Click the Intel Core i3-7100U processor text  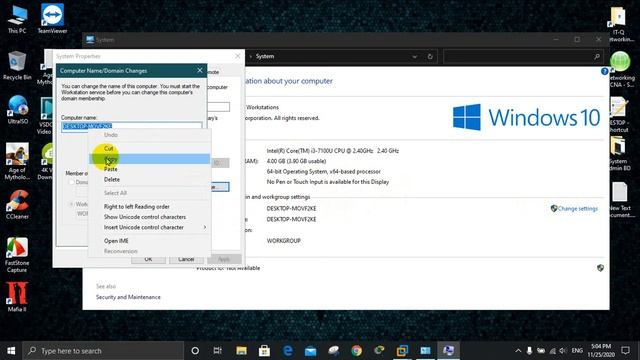click(333, 151)
